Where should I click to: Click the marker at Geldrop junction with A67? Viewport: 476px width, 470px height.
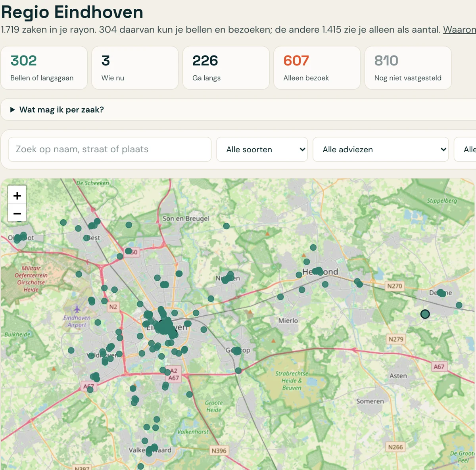point(238,370)
